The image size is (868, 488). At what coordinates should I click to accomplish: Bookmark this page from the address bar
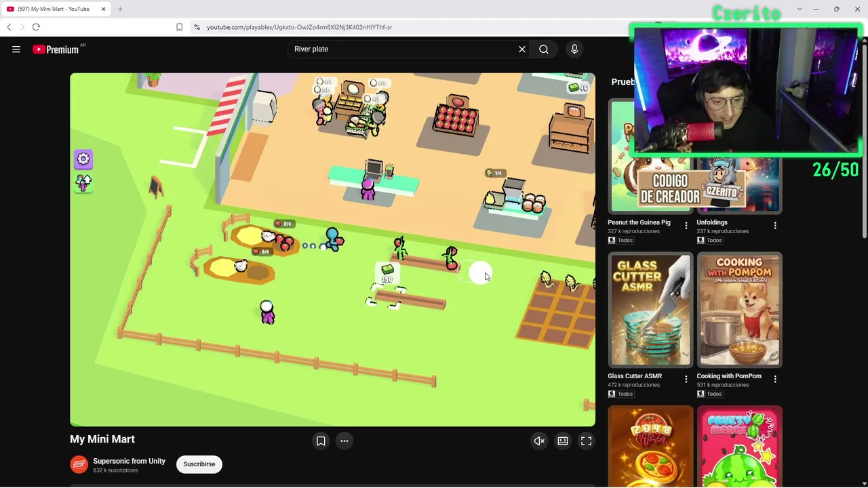[179, 27]
